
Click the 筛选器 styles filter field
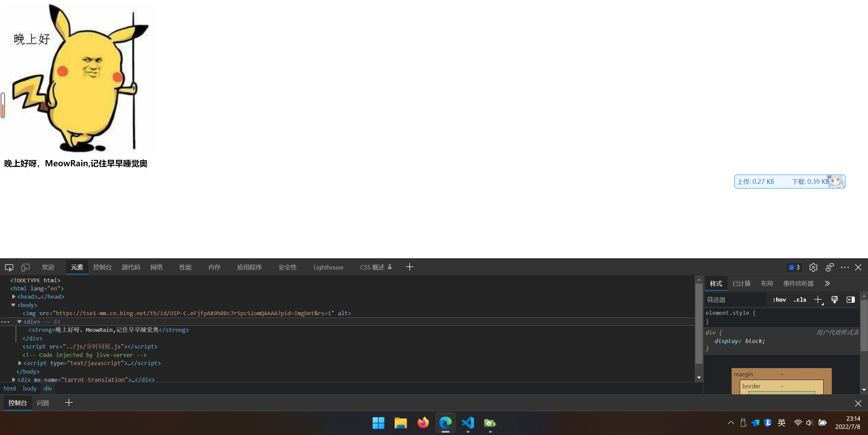(735, 300)
